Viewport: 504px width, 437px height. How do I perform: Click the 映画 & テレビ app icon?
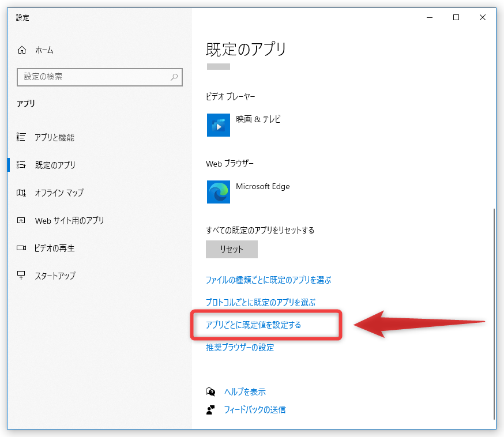218,125
